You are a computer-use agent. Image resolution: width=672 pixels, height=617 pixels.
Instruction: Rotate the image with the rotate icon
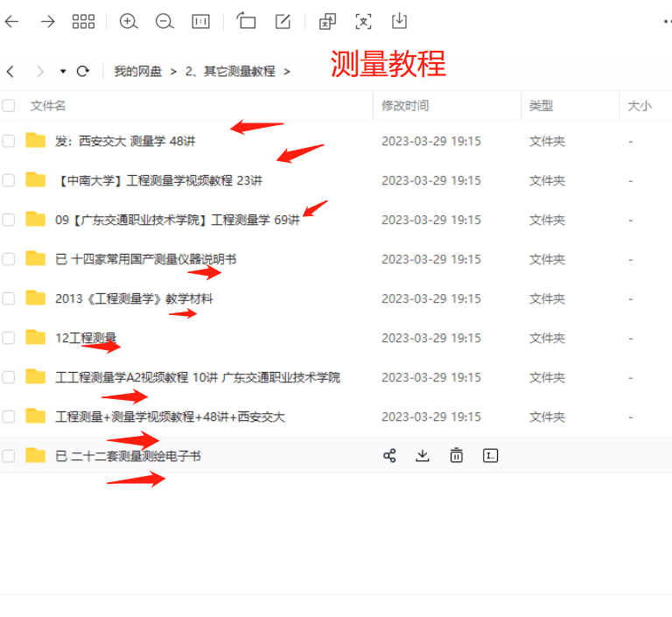pos(246,20)
